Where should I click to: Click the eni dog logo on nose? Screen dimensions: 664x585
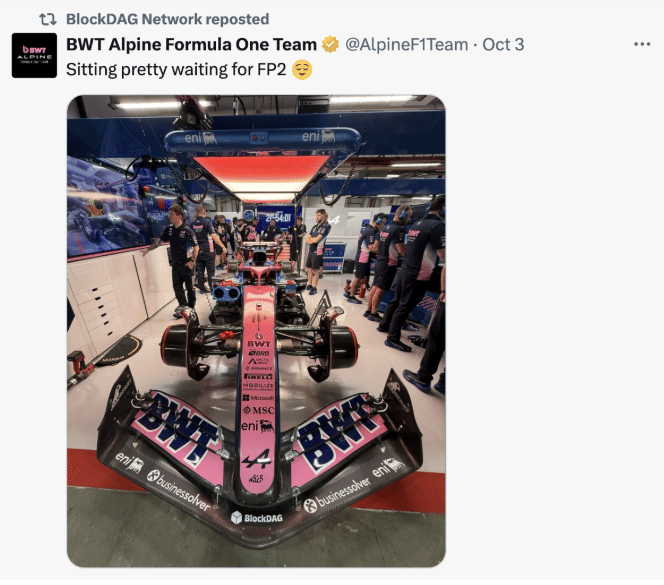pos(257,426)
